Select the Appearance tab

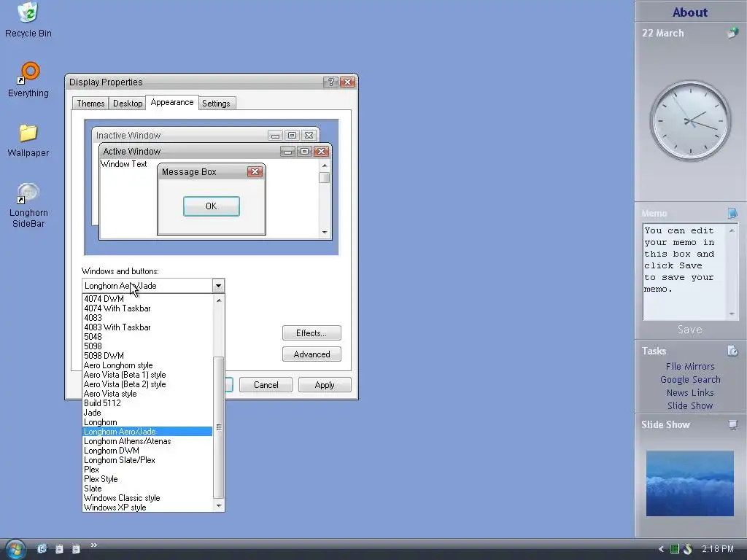pos(172,102)
